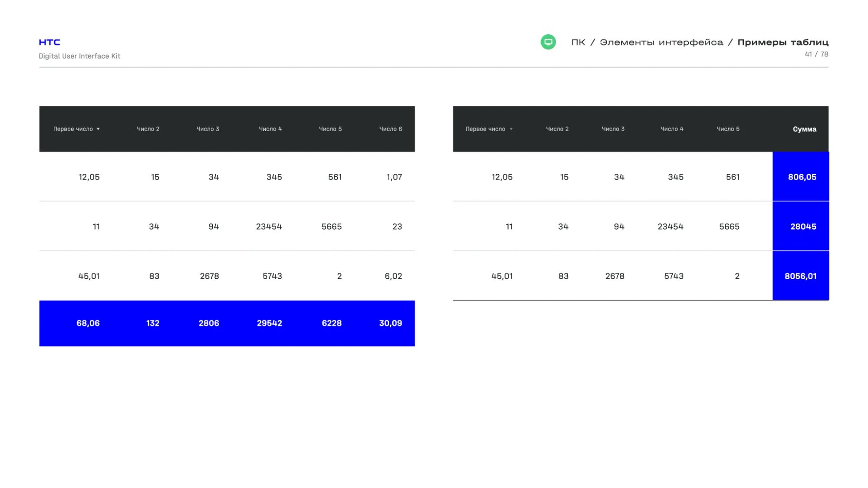
Task: Select the ПК breadcrumb item
Action: point(578,42)
